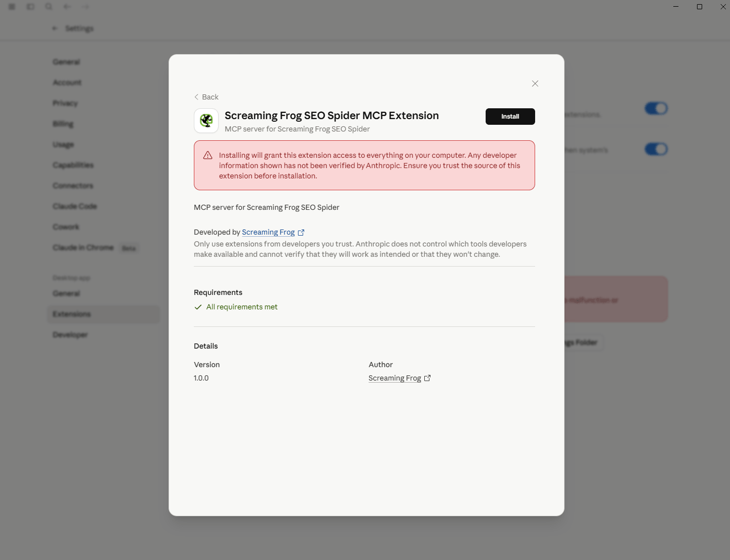Viewport: 730px width, 560px height.
Task: Return from Settings using its back arrow
Action: (55, 28)
